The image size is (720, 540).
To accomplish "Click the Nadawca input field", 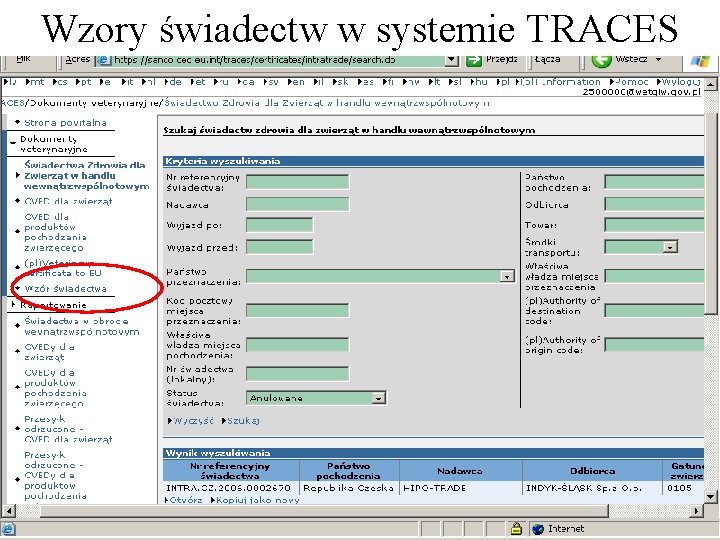I will click(298, 204).
